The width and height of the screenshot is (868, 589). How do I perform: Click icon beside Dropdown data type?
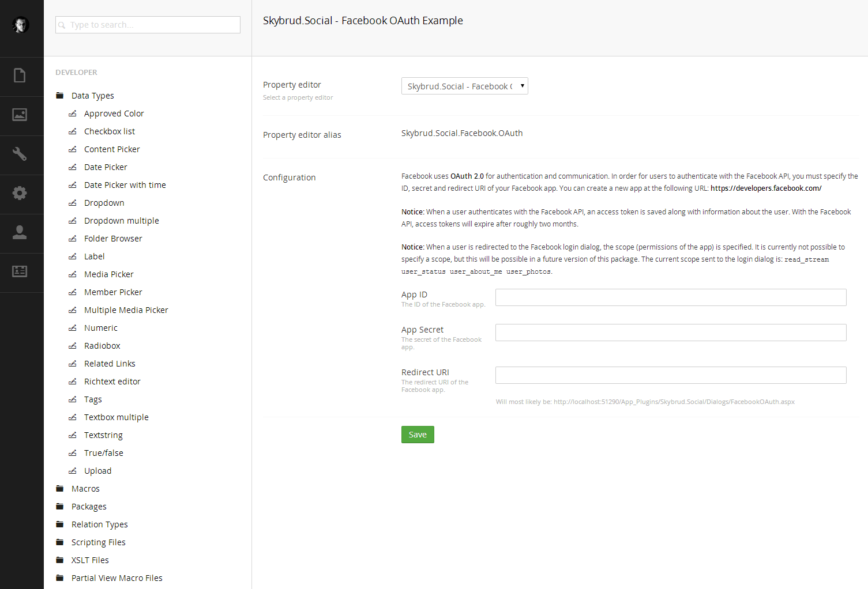tap(73, 203)
